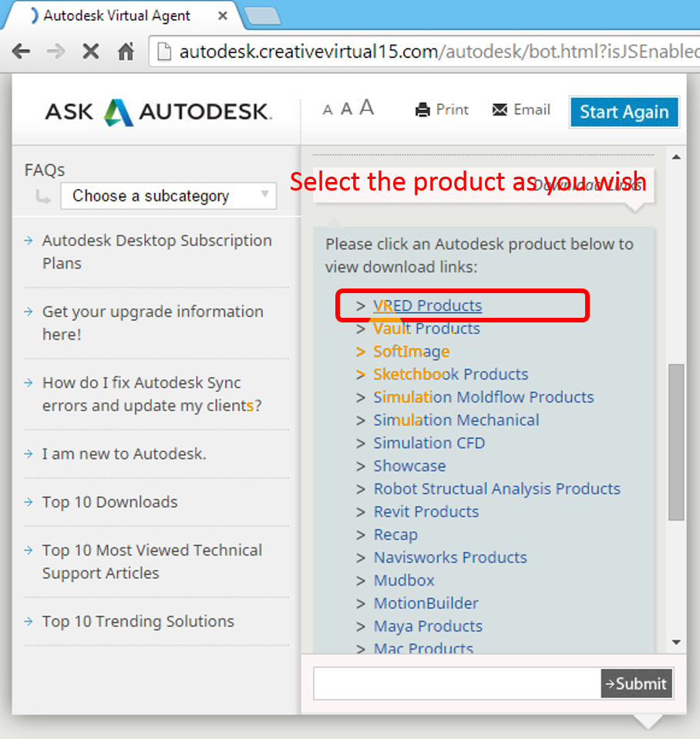Image resolution: width=700 pixels, height=739 pixels.
Task: Select Simulation Mechanical link
Action: tap(456, 420)
